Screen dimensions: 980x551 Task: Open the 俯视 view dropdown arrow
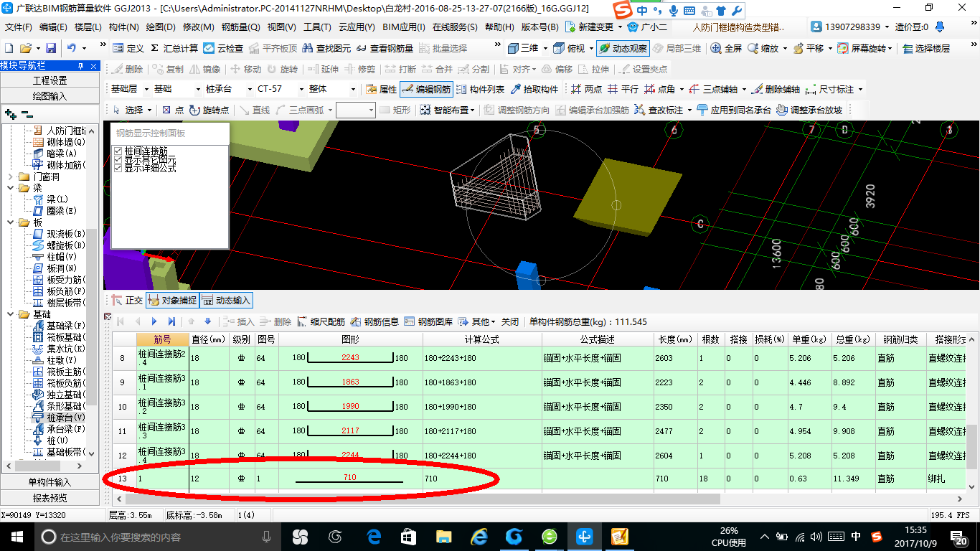[x=591, y=49]
